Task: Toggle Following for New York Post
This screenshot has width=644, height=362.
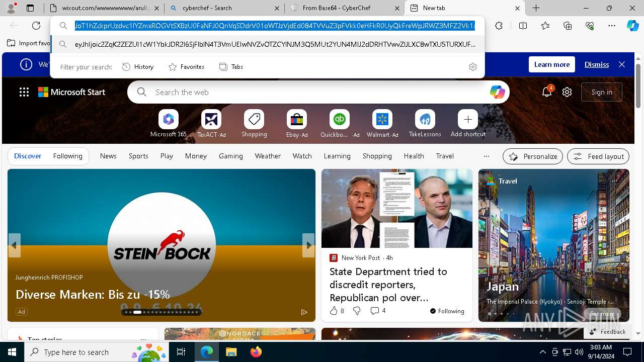Action: [x=447, y=311]
